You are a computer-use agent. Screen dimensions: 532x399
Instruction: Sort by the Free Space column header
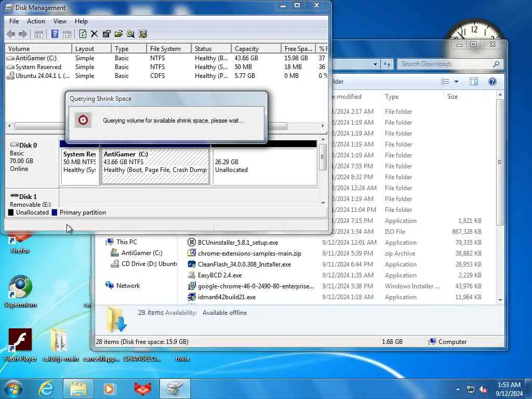(298, 48)
